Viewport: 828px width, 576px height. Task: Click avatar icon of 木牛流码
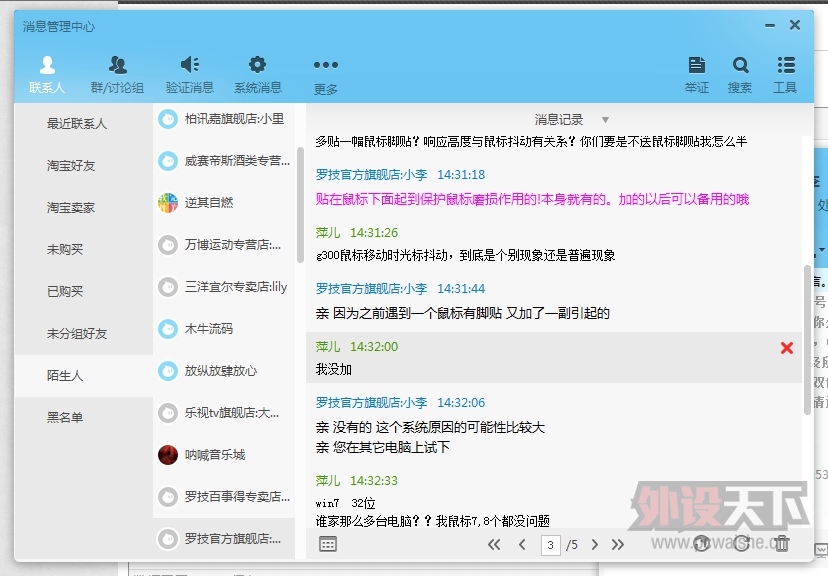coord(168,329)
